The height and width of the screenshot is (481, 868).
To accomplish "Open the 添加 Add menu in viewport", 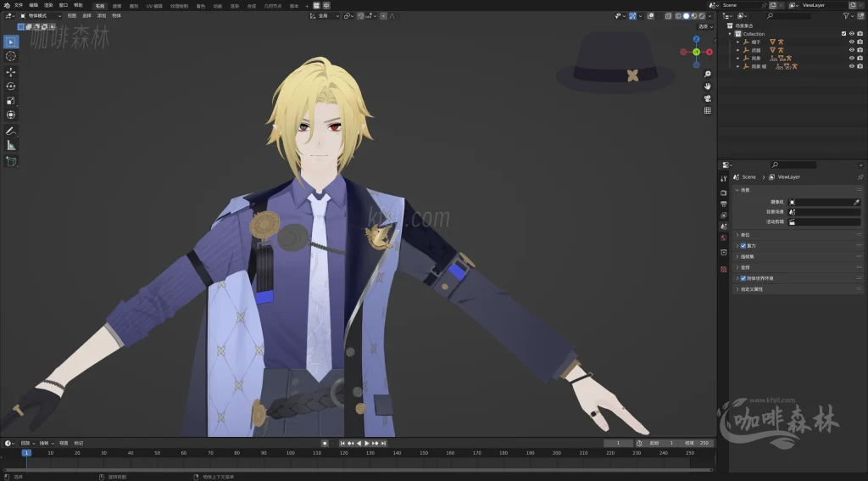I will pos(102,16).
